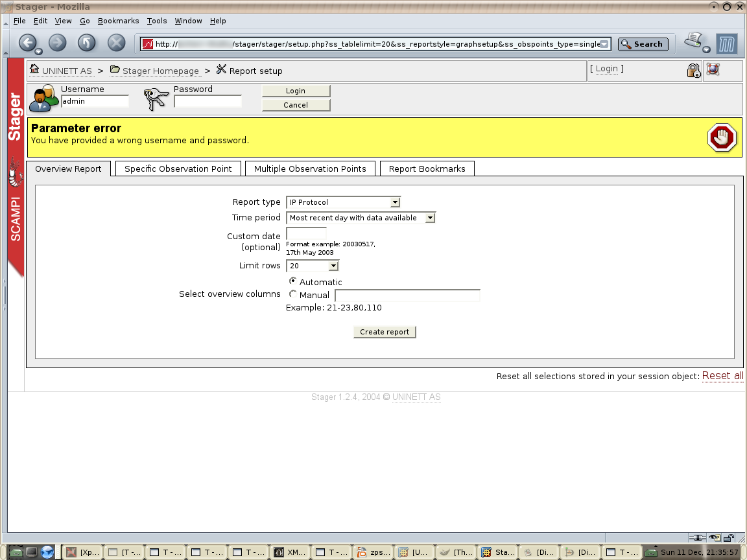Viewport: 747px width, 560px height.
Task: Click the Forward navigation arrow
Action: point(57,43)
